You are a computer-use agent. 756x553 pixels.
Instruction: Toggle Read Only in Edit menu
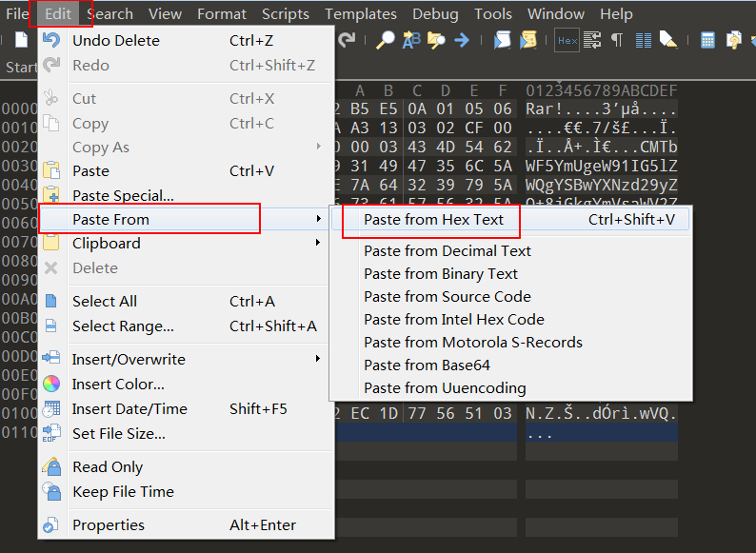(186, 466)
